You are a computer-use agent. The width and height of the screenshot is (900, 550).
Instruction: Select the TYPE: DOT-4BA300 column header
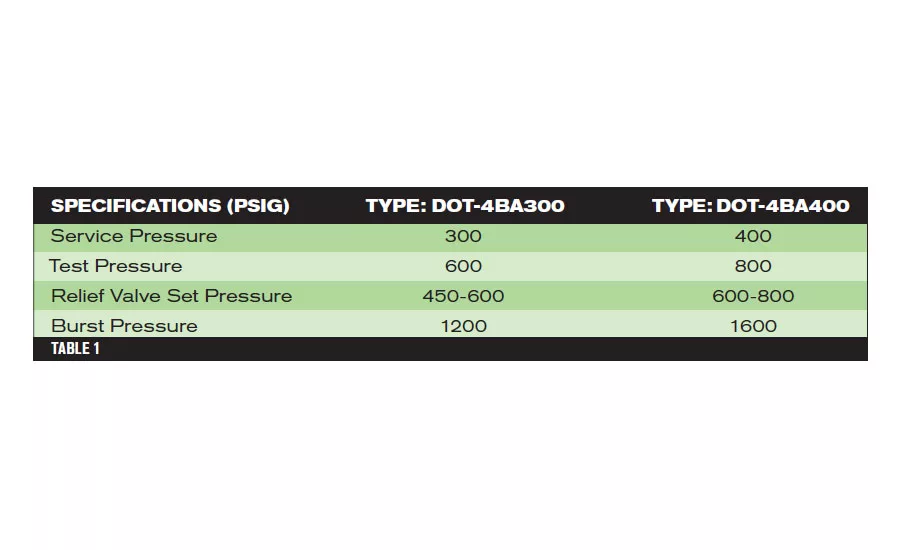tap(465, 206)
